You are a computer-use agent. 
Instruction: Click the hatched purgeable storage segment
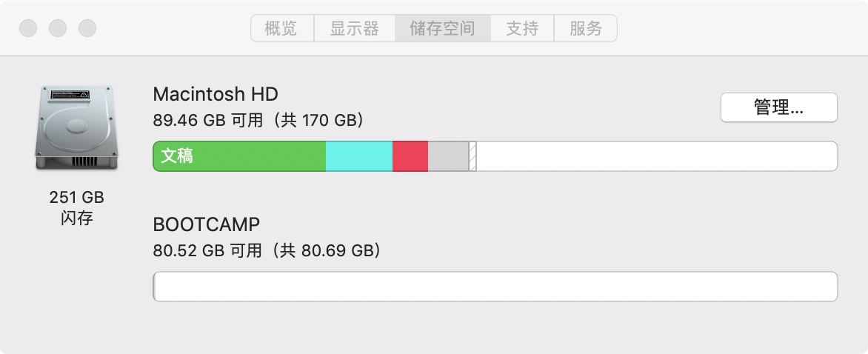(473, 156)
